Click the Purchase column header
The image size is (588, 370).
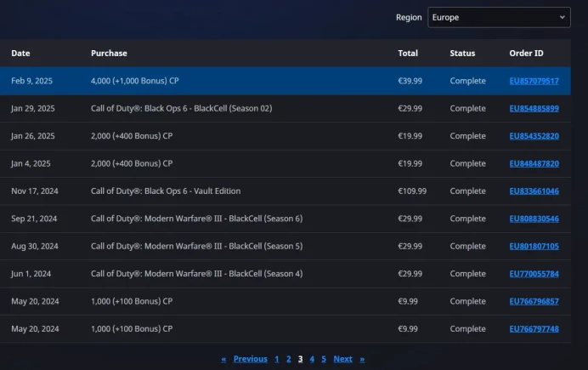tap(109, 54)
